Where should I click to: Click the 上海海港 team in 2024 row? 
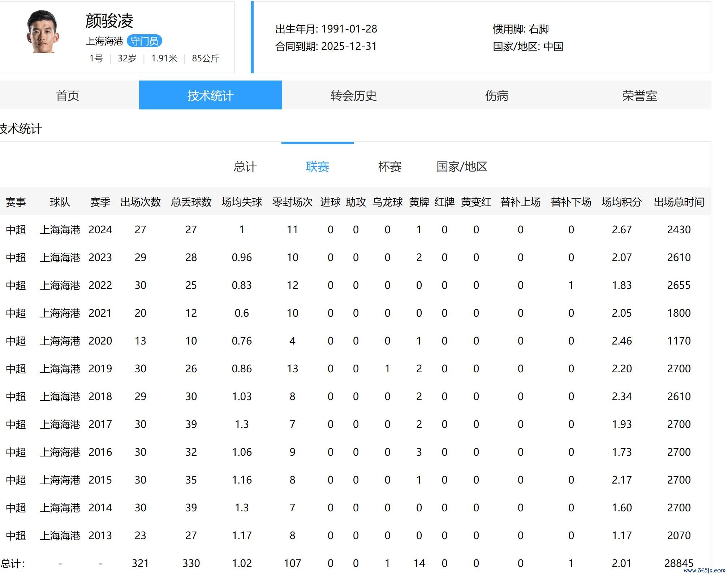[x=60, y=230]
